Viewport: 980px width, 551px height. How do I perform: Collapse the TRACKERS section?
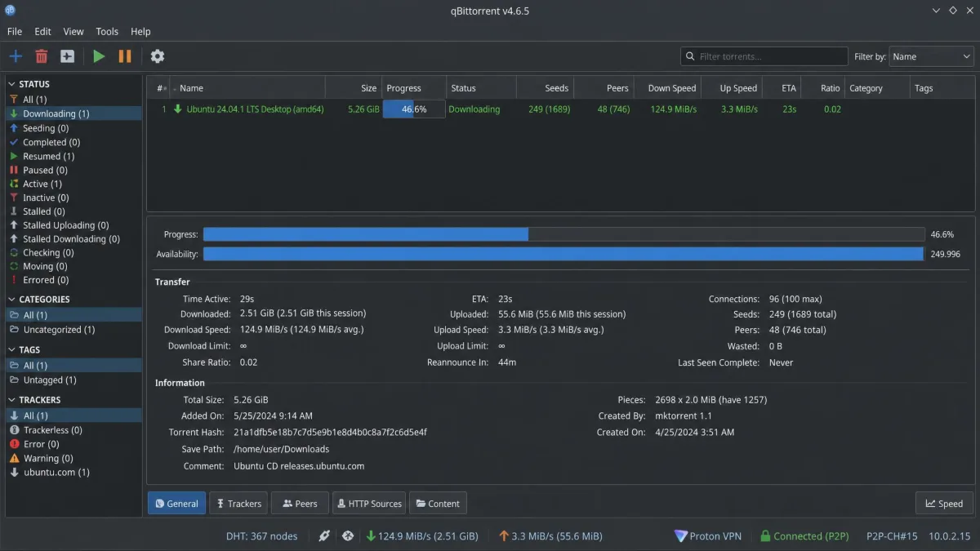(12, 400)
